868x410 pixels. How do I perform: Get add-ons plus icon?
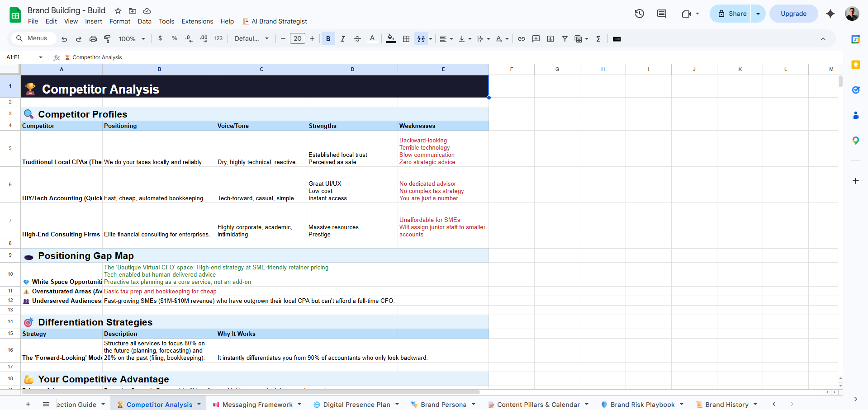856,181
